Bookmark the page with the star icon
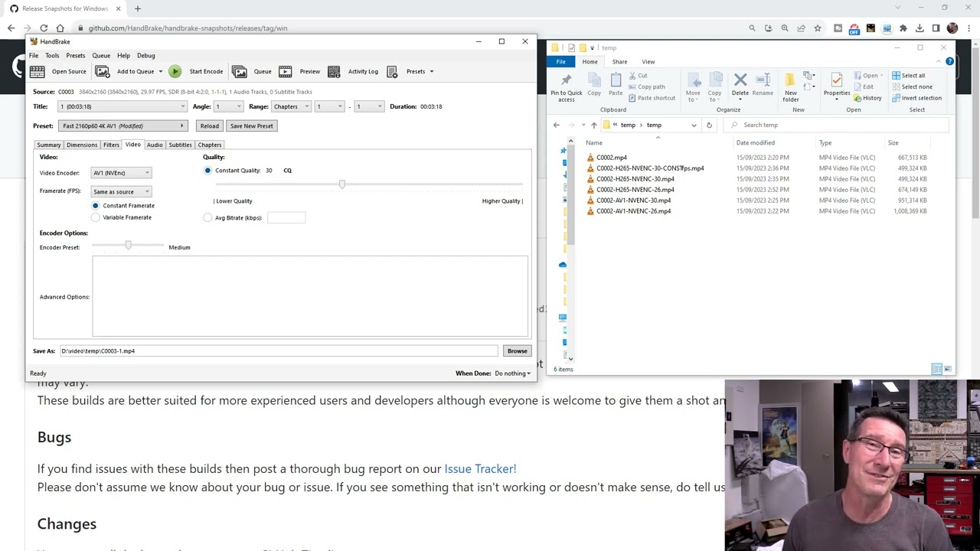Viewport: 980px width, 551px height. point(818,28)
